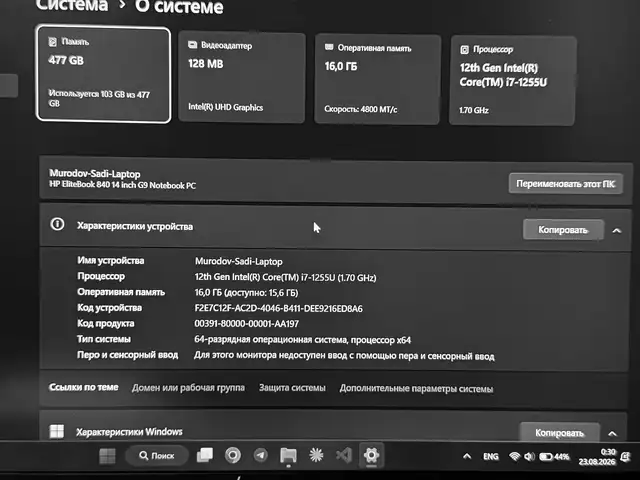
Task: Open Защита системы link
Action: click(x=292, y=388)
